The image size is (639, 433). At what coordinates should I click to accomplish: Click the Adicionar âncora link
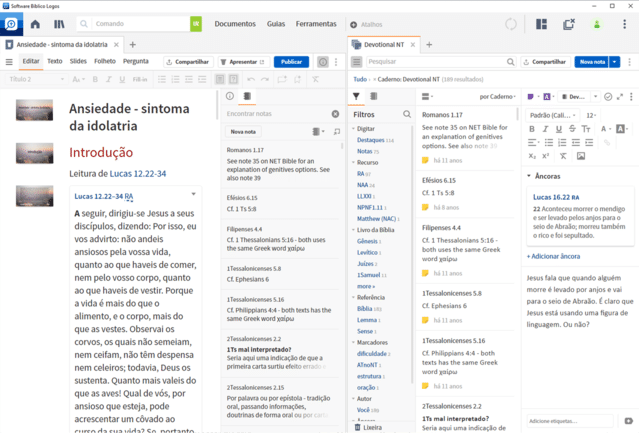[553, 256]
